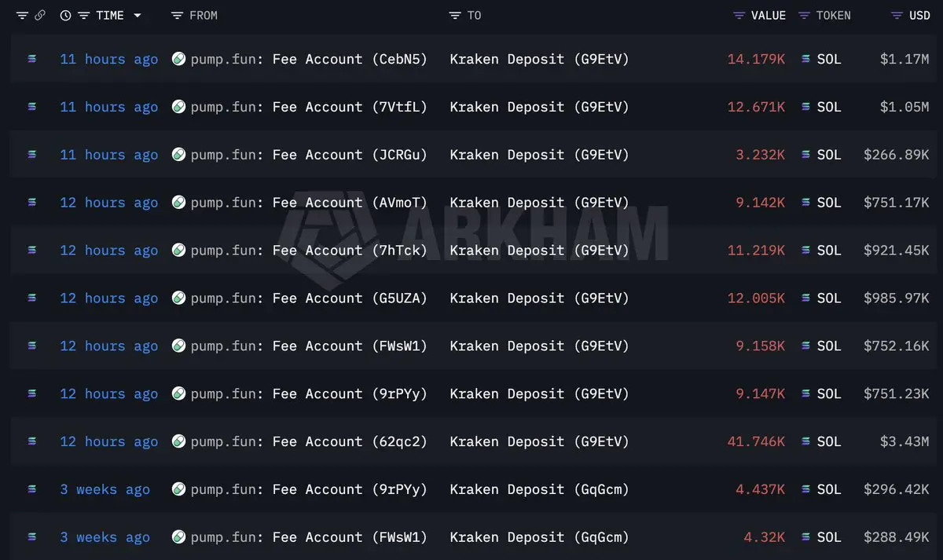Open the TIME sort dropdown arrow
The height and width of the screenshot is (560, 943).
point(138,16)
